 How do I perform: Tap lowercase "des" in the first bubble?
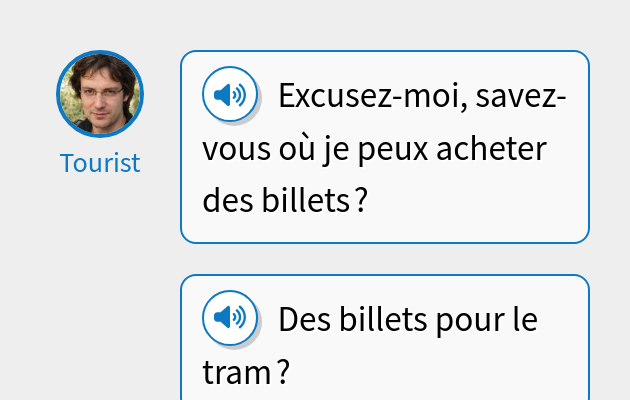coord(226,202)
